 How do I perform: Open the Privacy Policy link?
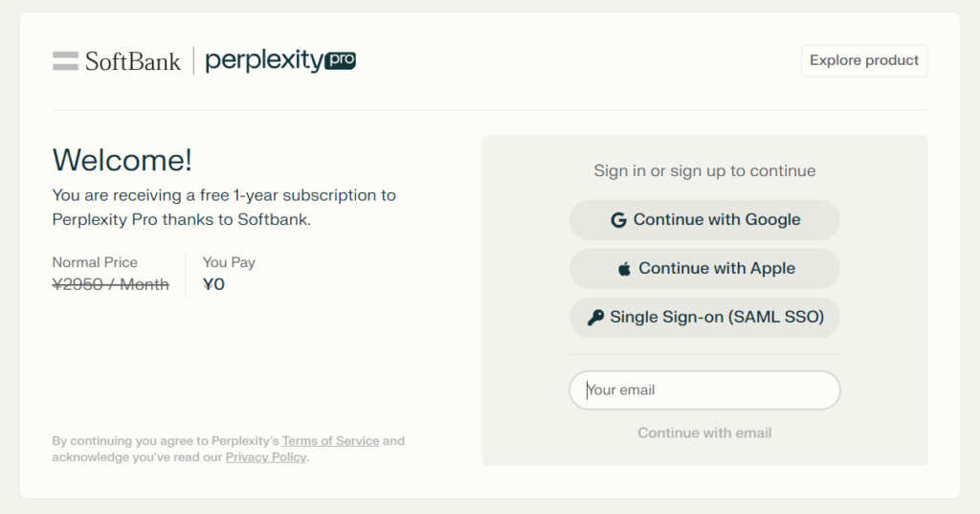click(x=265, y=458)
